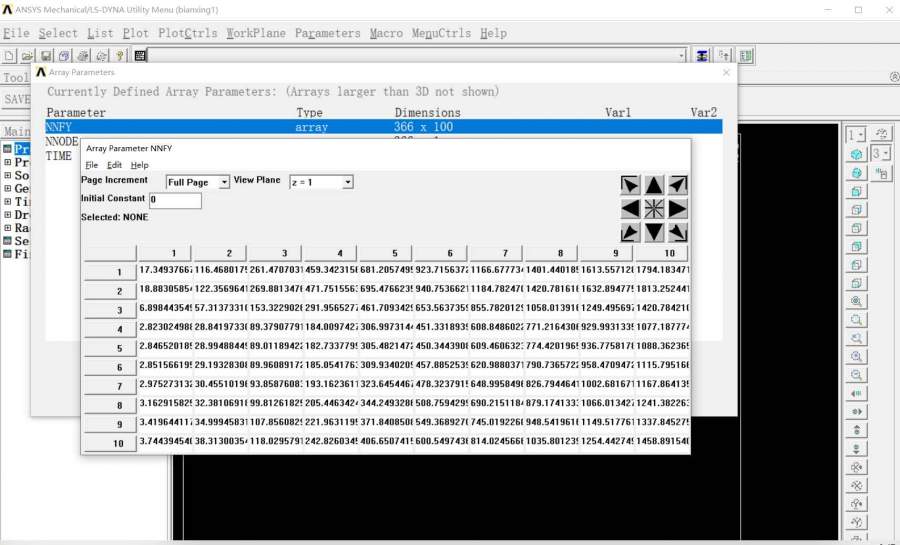Open the PlotCtrls menu

coord(188,33)
